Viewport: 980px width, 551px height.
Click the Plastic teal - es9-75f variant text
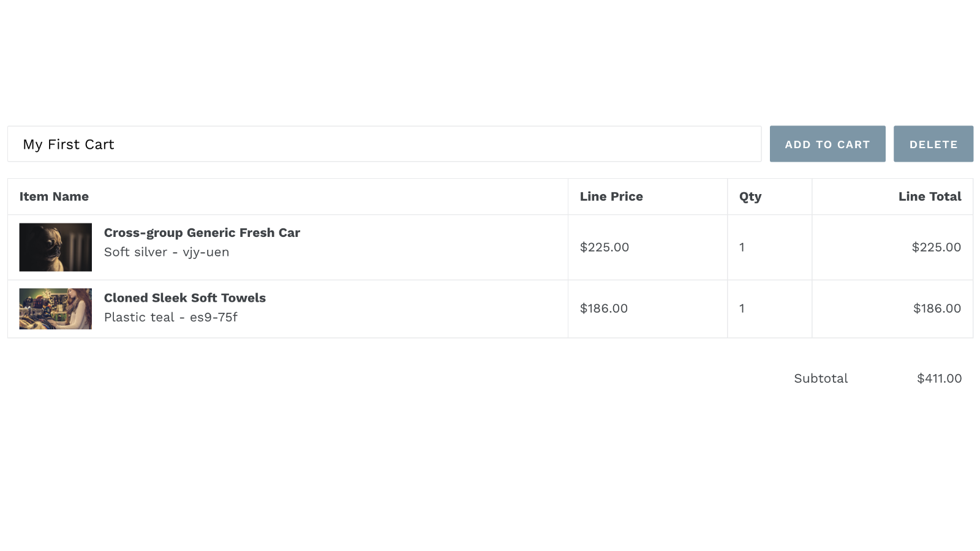click(170, 317)
